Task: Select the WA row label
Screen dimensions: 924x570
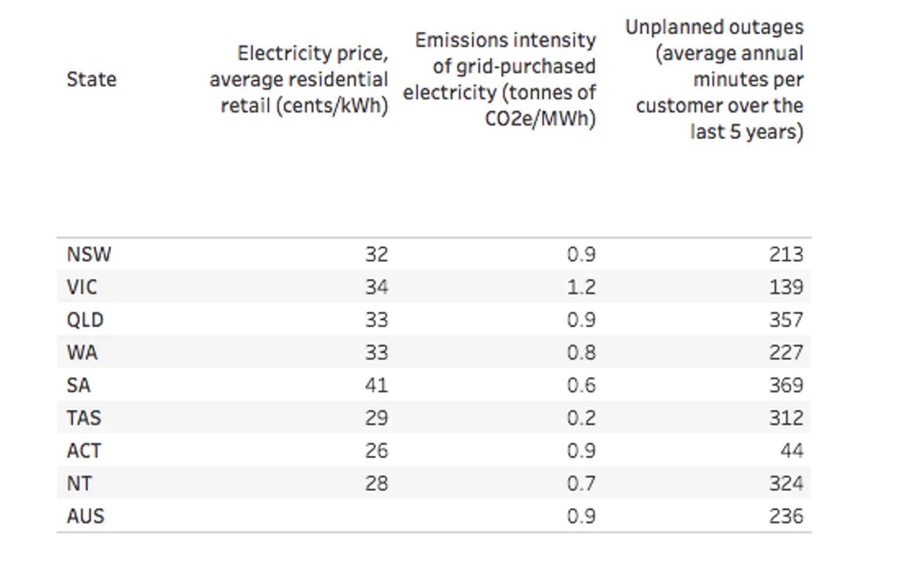Action: pos(82,352)
